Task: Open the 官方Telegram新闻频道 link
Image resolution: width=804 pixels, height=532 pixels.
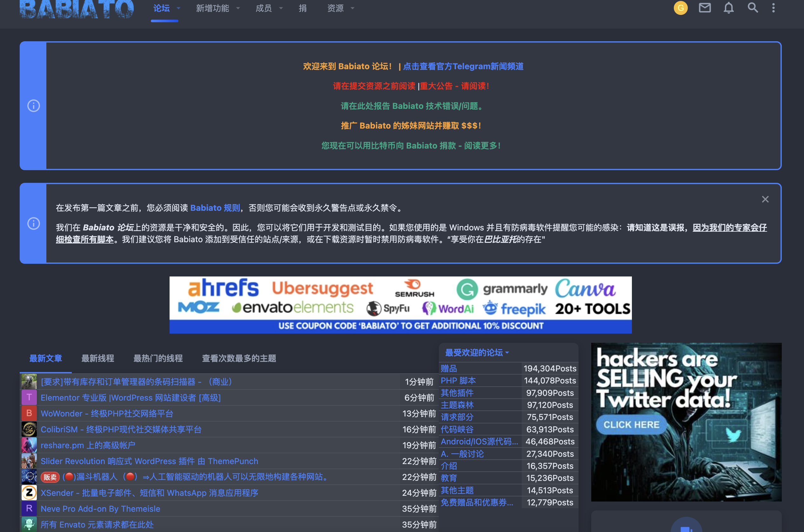Action: click(x=463, y=66)
